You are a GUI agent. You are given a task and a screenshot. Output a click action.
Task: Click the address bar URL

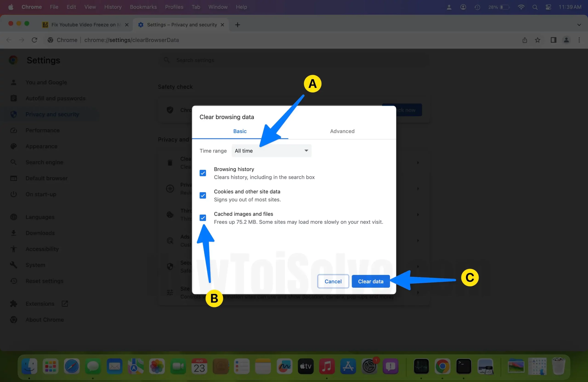tap(131, 40)
